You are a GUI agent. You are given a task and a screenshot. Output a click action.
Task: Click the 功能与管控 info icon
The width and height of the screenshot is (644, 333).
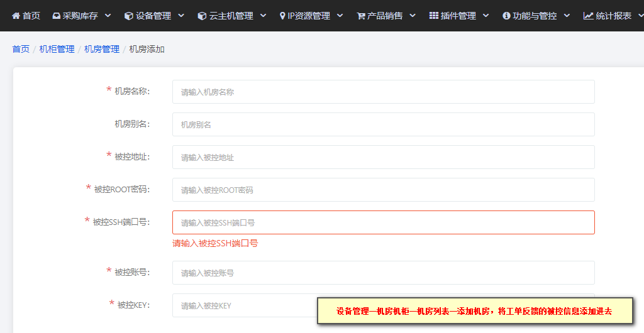tap(506, 16)
